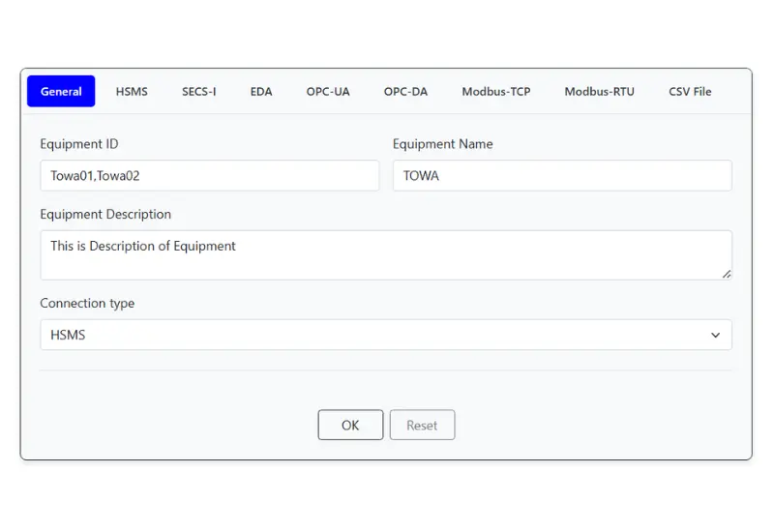This screenshot has width=774, height=532.
Task: Confirm with the OK button
Action: (350, 425)
